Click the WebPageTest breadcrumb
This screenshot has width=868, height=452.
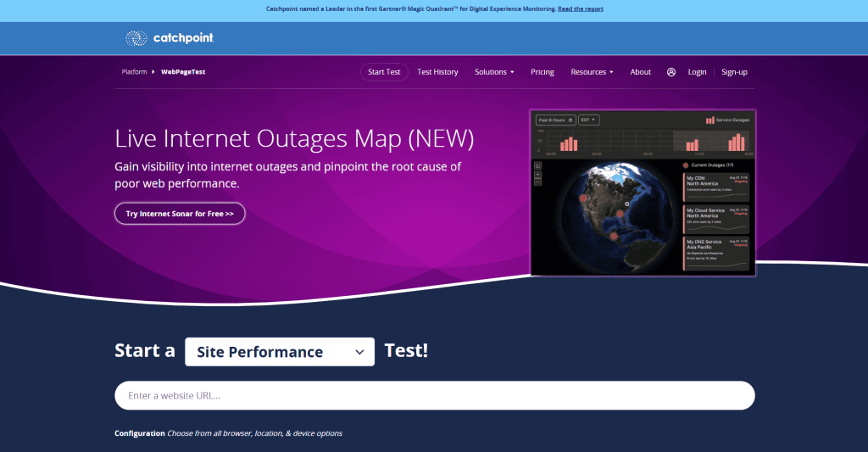click(x=183, y=72)
